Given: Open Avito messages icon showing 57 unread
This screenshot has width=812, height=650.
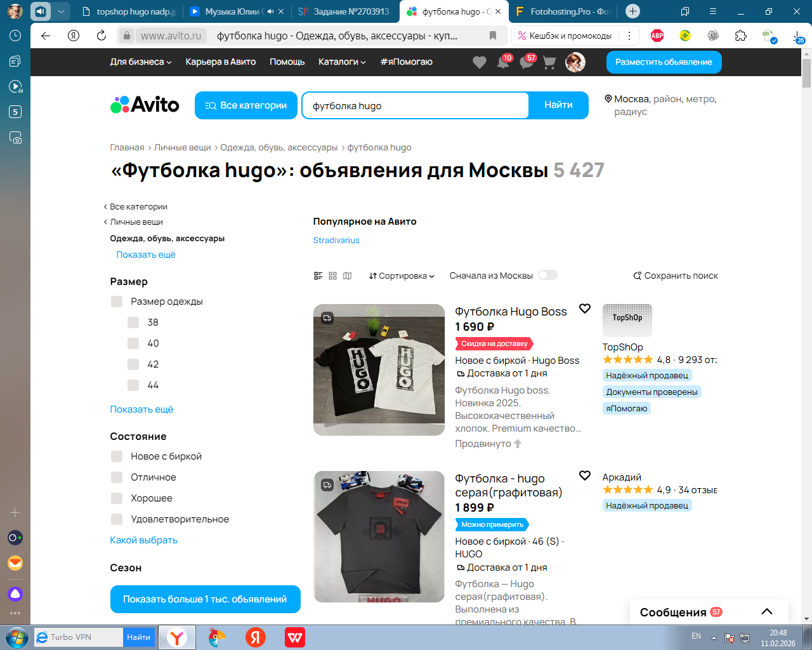Looking at the screenshot, I should 527,62.
